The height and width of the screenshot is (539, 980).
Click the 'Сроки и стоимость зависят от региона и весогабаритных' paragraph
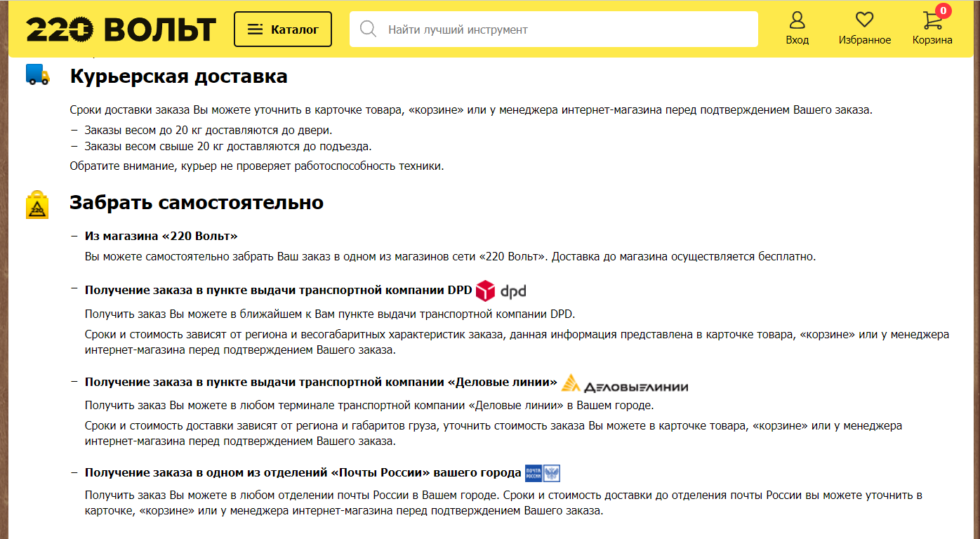tap(517, 342)
